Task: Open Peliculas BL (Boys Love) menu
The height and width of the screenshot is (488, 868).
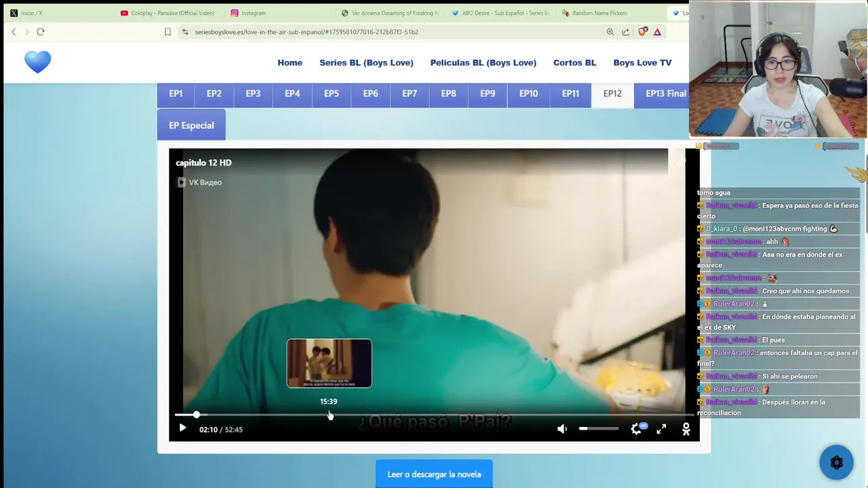Action: [483, 62]
